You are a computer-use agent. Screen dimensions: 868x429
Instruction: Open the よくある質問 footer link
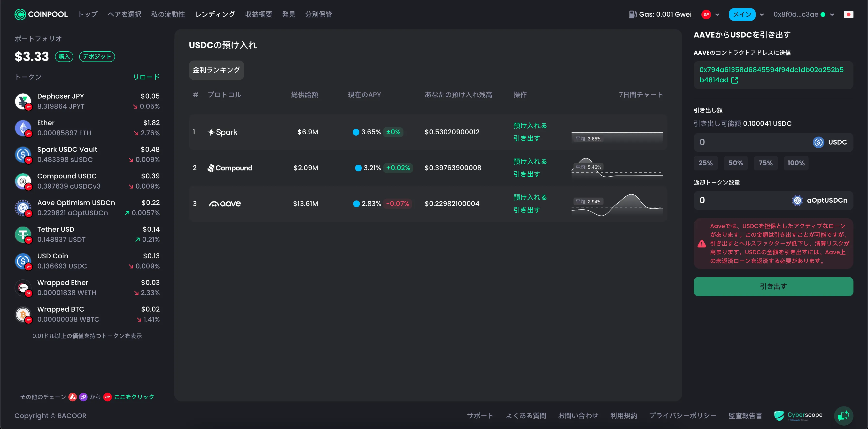click(526, 416)
